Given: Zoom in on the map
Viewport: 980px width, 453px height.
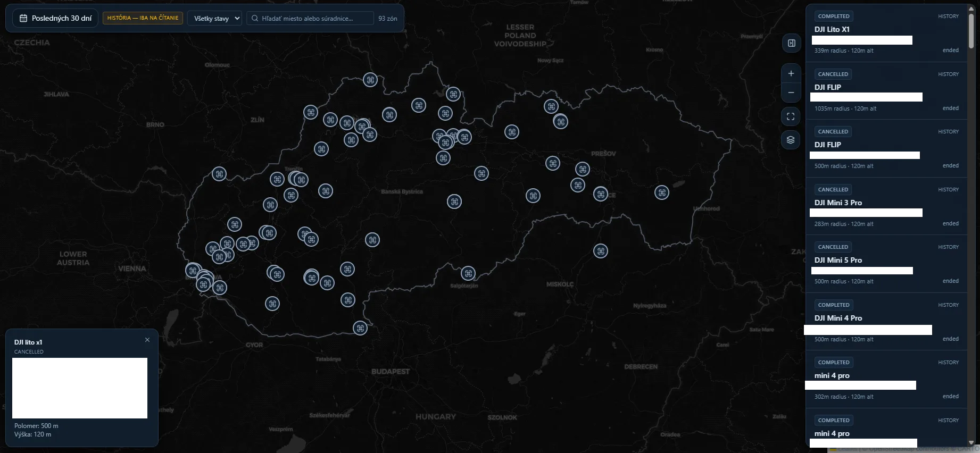Looking at the screenshot, I should tap(791, 73).
